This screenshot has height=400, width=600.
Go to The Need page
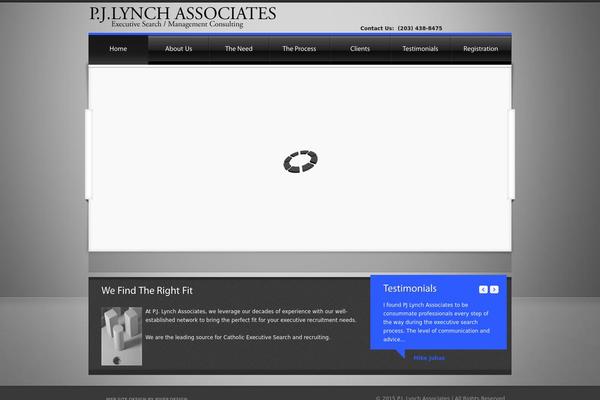pos(239,49)
